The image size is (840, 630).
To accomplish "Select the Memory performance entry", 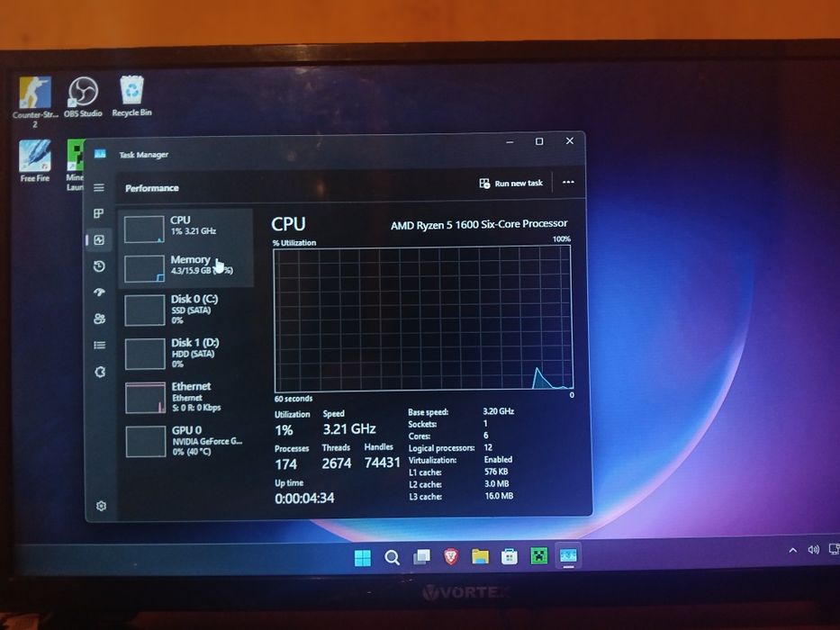I will coord(185,266).
